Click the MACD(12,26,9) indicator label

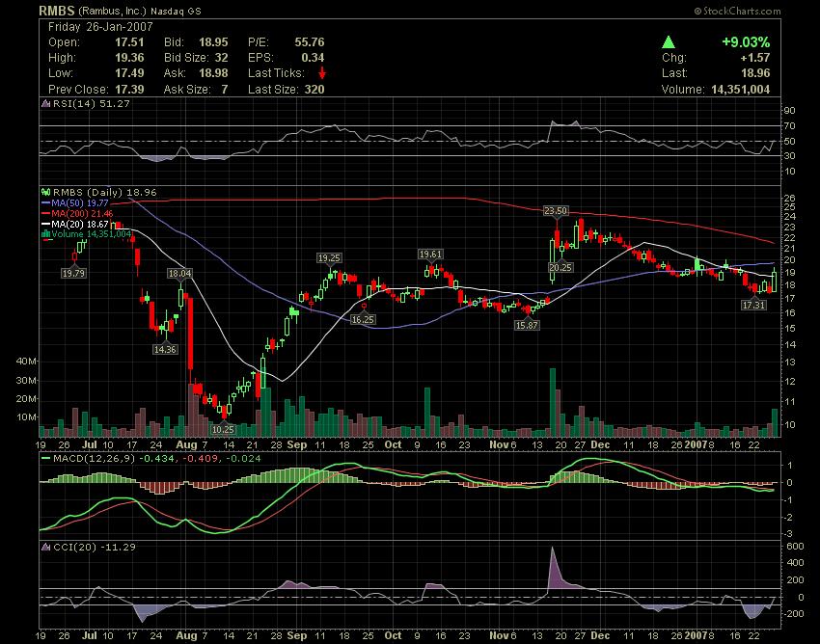coord(95,459)
